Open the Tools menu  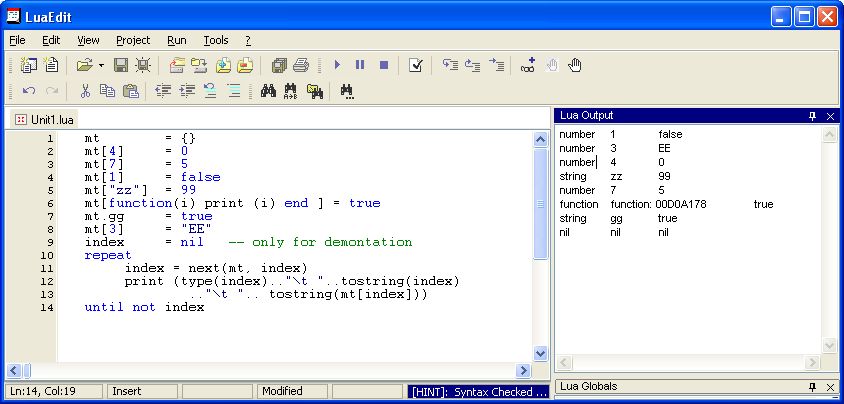point(216,40)
